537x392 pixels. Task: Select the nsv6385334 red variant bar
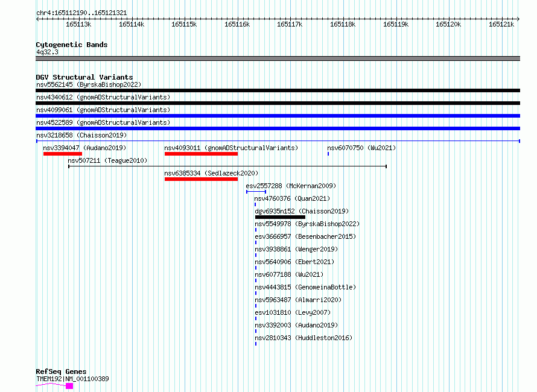[201, 179]
